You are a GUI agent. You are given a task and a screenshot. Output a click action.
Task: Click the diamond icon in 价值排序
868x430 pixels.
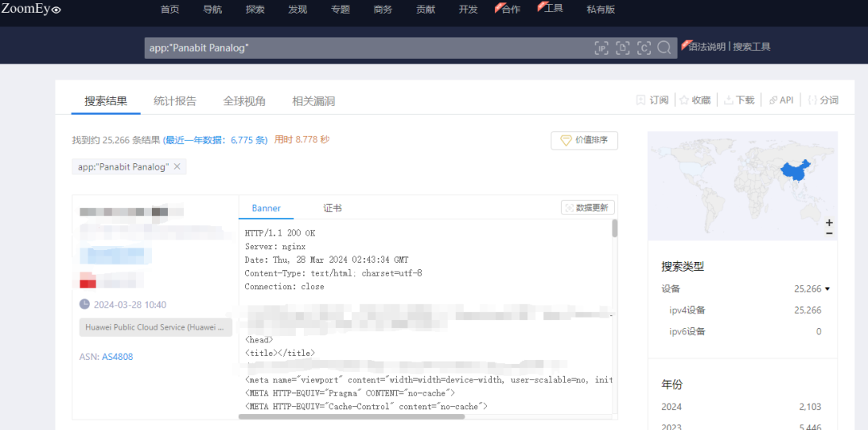coord(566,141)
